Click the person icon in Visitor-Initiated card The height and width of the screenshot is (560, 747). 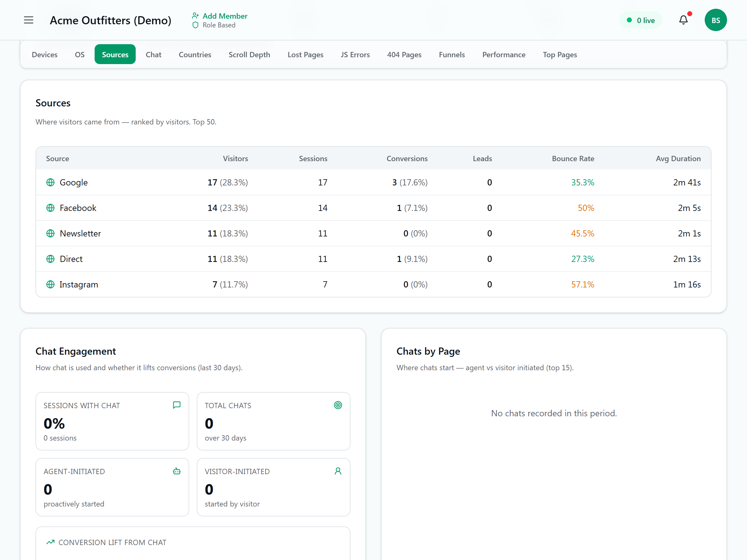pyautogui.click(x=338, y=471)
